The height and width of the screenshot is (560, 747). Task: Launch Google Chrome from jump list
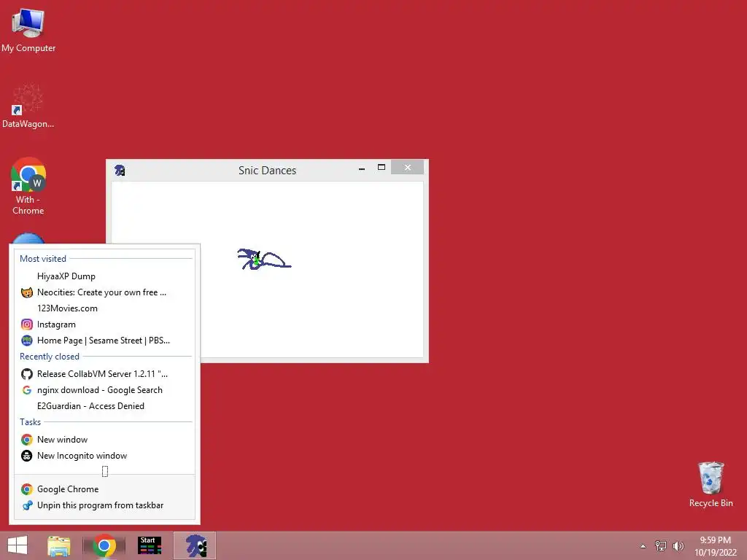point(104,489)
